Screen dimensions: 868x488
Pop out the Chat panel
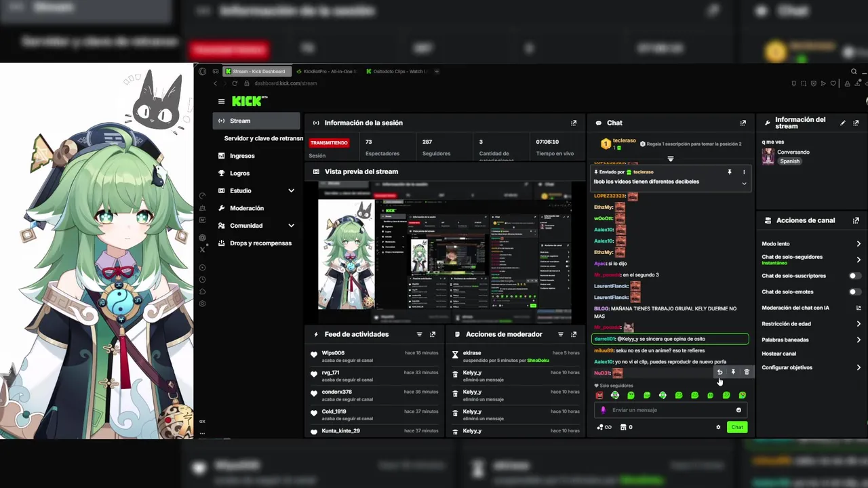click(x=743, y=123)
